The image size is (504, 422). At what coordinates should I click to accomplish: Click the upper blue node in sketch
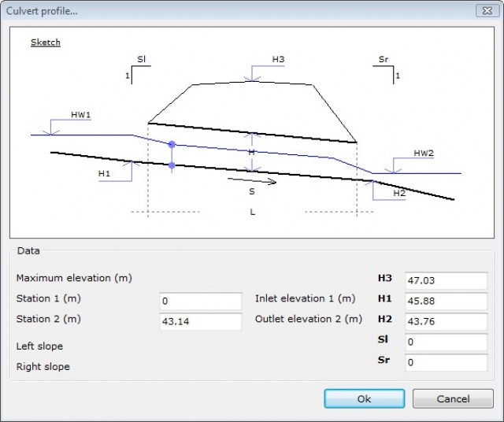click(172, 144)
